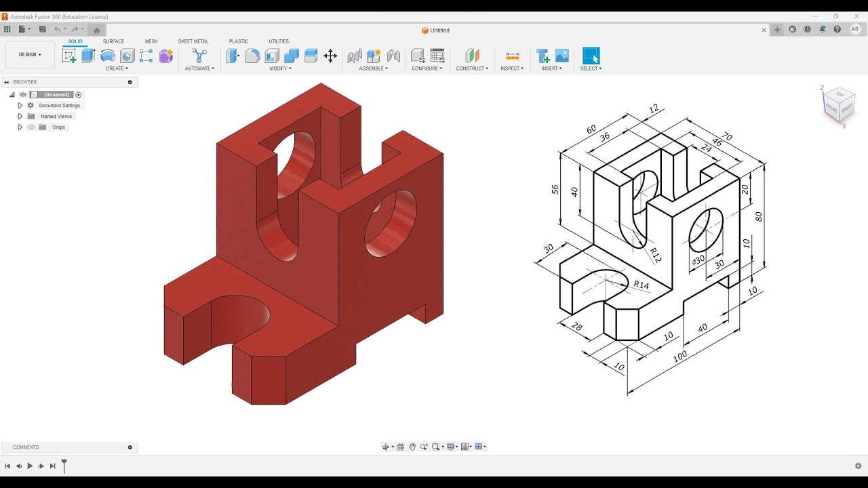Click the Home tab icon
This screenshot has width=868, height=488.
[96, 30]
